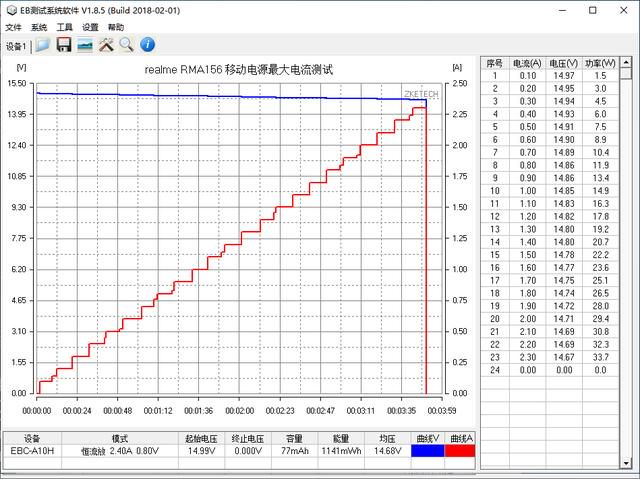Image resolution: width=640 pixels, height=479 pixels.
Task: Click the EBC-A10H device cell
Action: click(32, 451)
